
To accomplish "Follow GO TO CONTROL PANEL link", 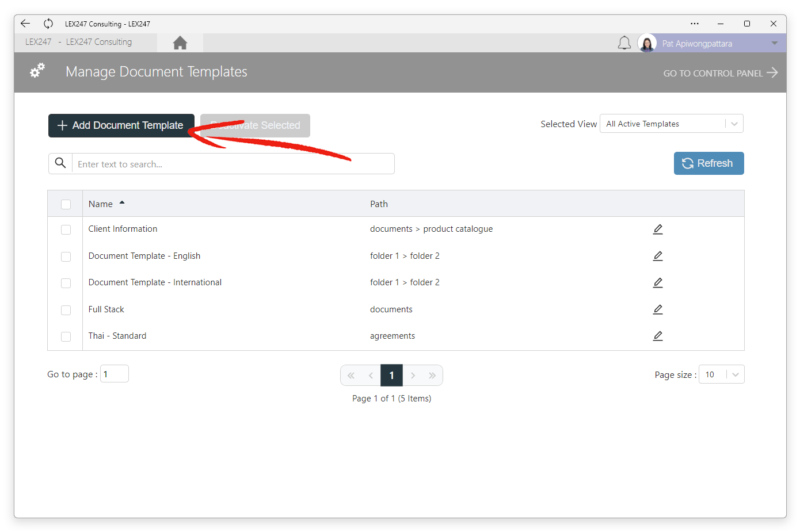I will (x=721, y=73).
